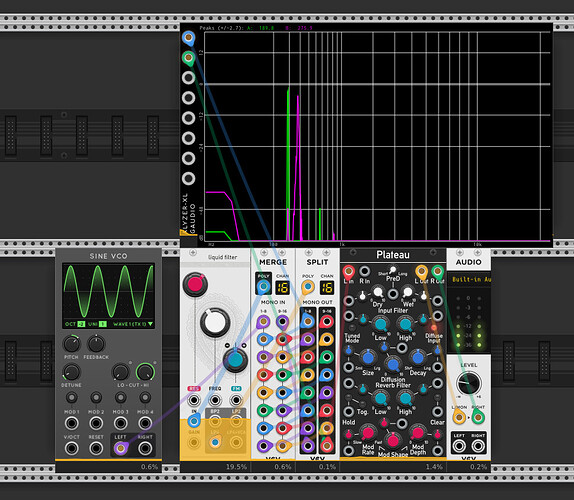The width and height of the screenshot is (574, 500).
Task: Click the Sine VCO OCT value box
Action: pos(81,324)
